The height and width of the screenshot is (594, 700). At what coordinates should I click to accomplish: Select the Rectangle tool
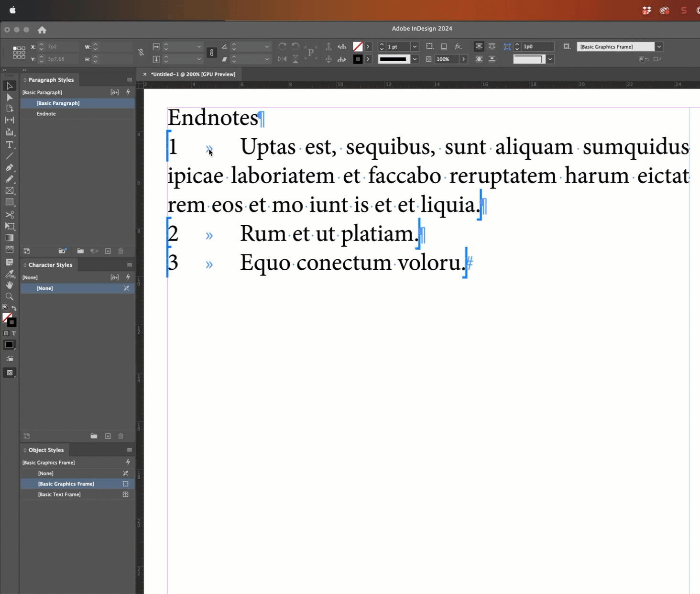[10, 202]
